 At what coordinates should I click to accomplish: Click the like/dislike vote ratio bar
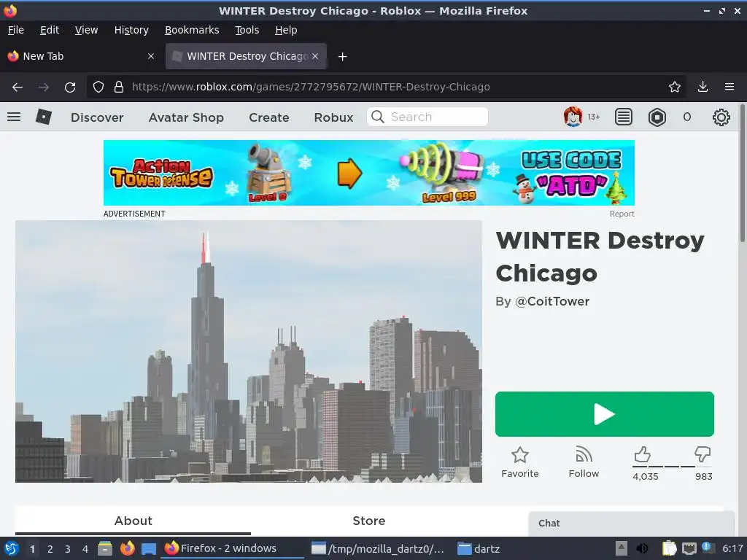click(x=672, y=466)
